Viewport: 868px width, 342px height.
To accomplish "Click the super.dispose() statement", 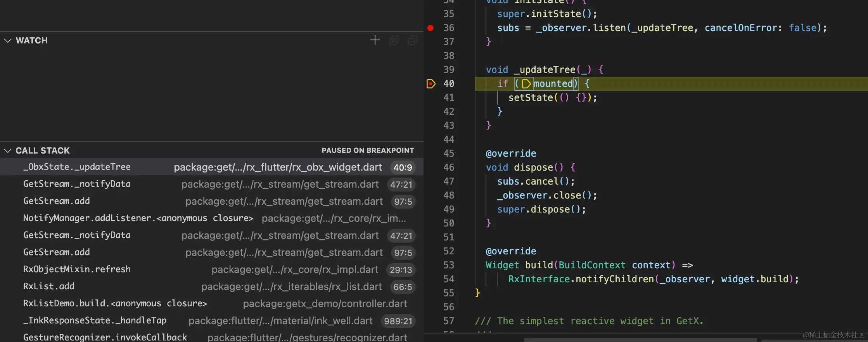I will pyautogui.click(x=541, y=209).
